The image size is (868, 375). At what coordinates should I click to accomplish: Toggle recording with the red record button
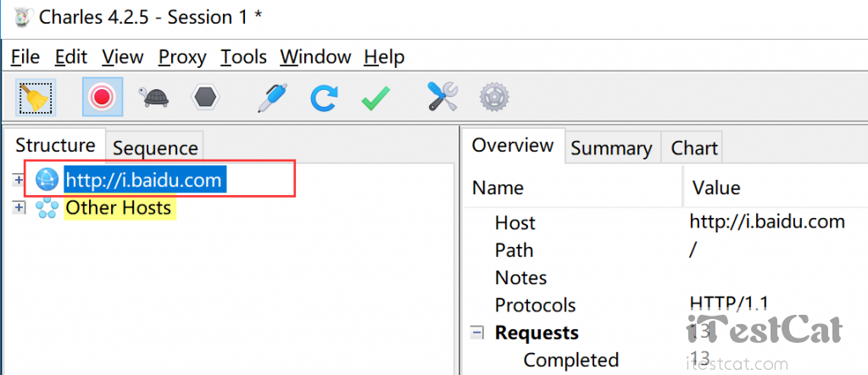[103, 97]
